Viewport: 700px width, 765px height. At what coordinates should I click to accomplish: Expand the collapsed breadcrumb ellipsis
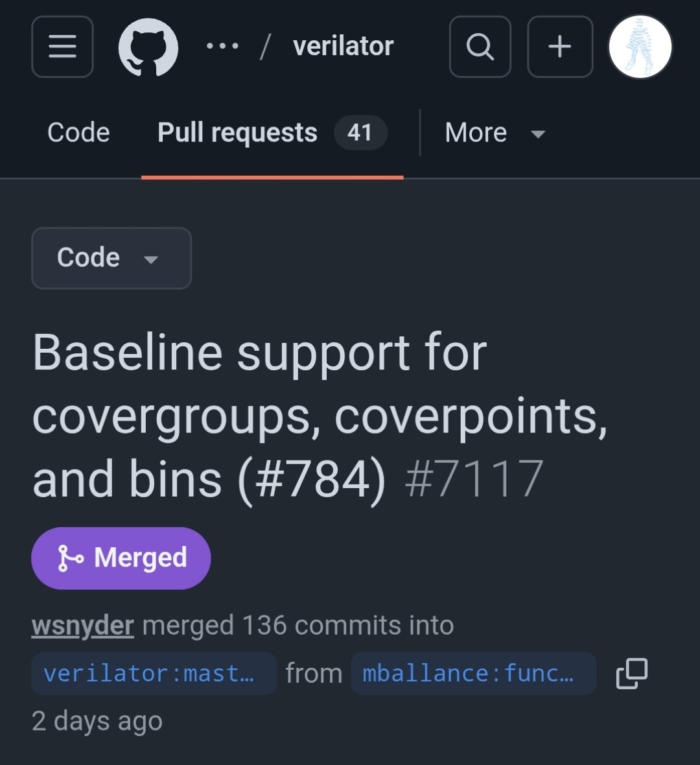pyautogui.click(x=222, y=46)
